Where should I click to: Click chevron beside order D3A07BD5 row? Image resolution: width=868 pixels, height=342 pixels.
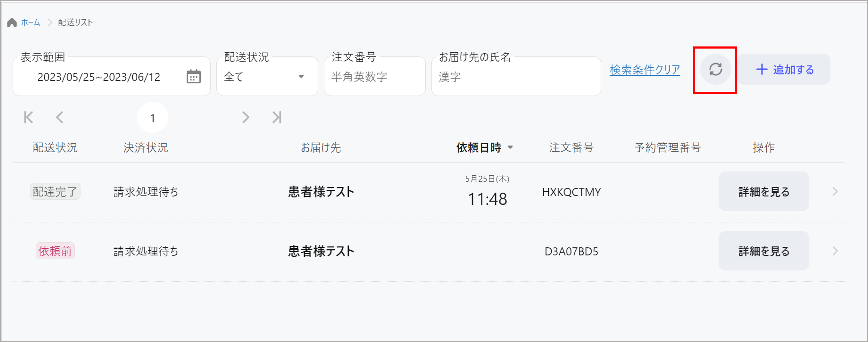835,251
